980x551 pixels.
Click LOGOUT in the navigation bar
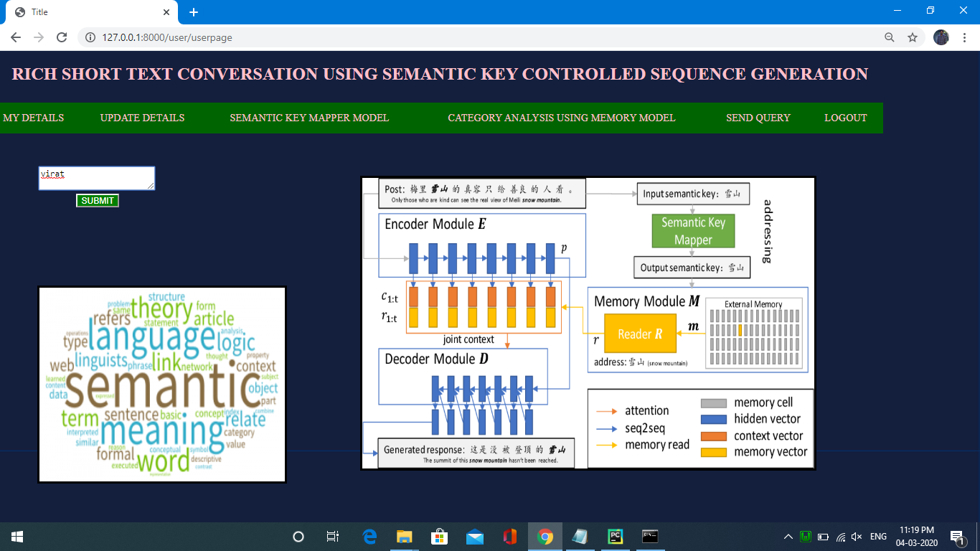pos(846,118)
